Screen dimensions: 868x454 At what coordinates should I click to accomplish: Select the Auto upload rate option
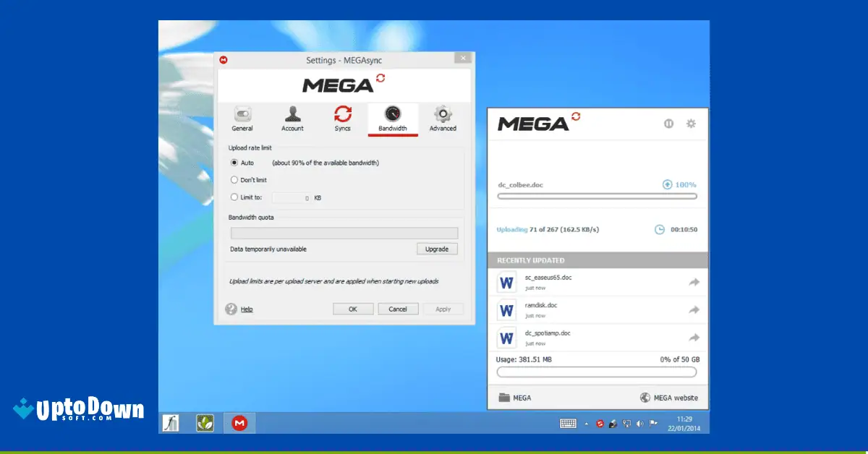tap(234, 163)
